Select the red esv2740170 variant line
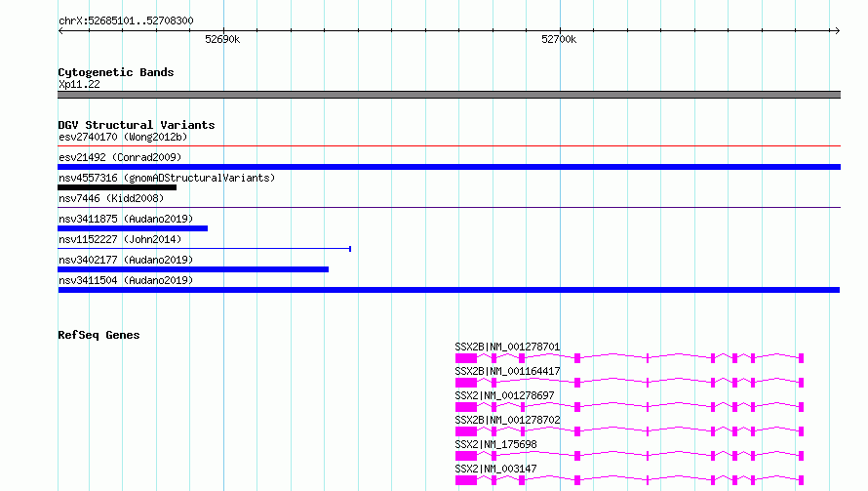The image size is (868, 491). click(x=449, y=146)
